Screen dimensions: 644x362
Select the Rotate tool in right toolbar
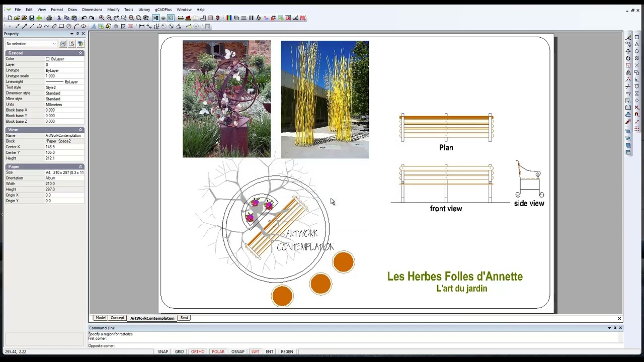(628, 58)
